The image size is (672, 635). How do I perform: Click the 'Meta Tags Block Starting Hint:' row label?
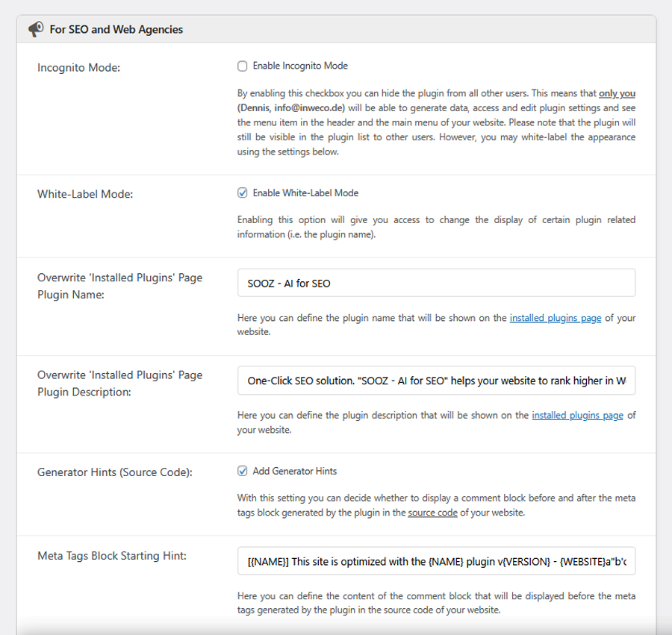pyautogui.click(x=111, y=555)
